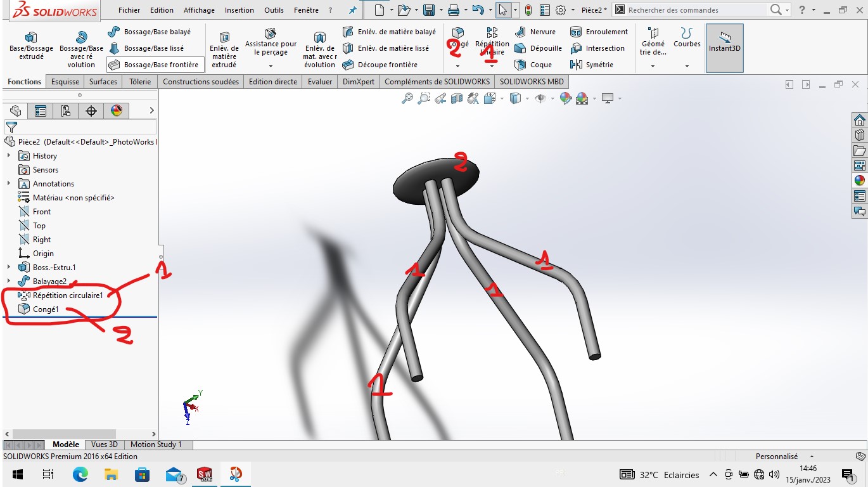Open the PropertyManager tab icon
The image size is (868, 487).
41,111
